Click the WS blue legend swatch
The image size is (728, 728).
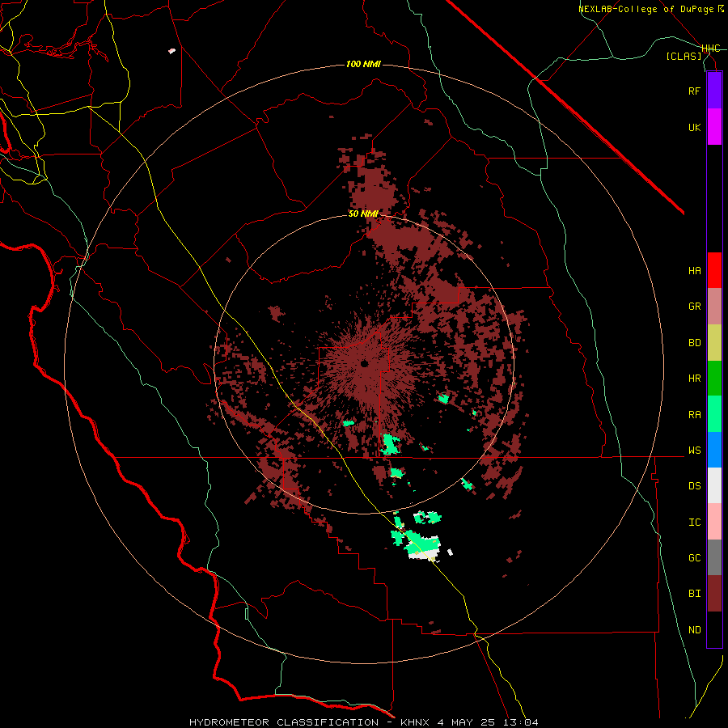coord(714,450)
